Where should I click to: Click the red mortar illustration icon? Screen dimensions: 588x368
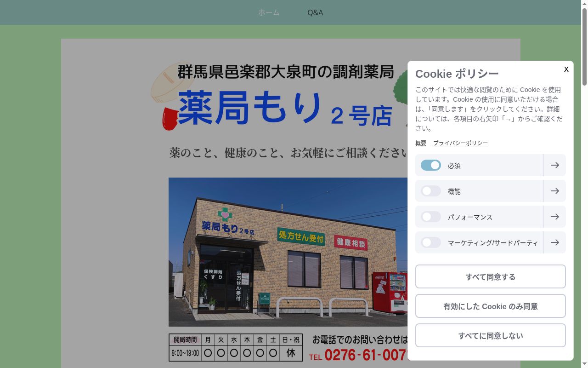pos(170,119)
